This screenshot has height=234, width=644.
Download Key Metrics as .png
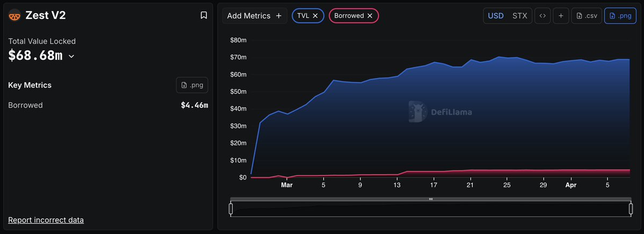(192, 85)
